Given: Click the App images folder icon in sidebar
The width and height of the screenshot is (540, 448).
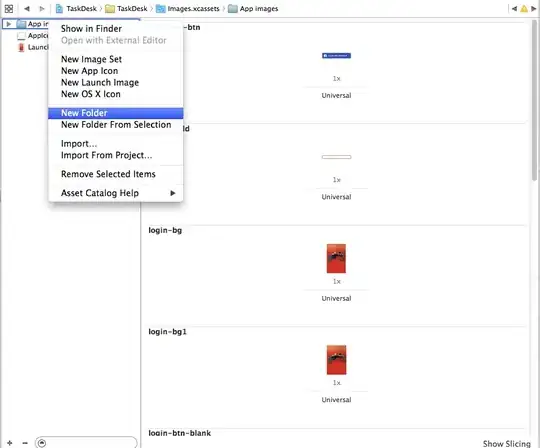Looking at the screenshot, I should click(x=21, y=24).
